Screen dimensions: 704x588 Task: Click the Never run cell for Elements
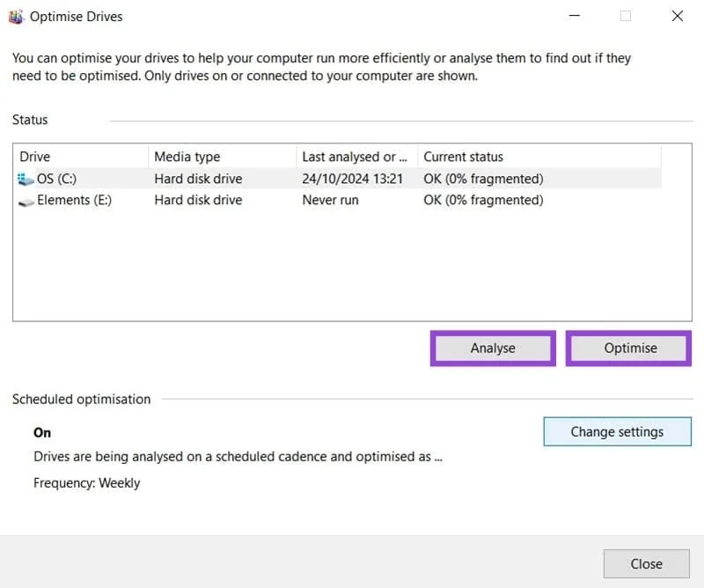point(331,201)
